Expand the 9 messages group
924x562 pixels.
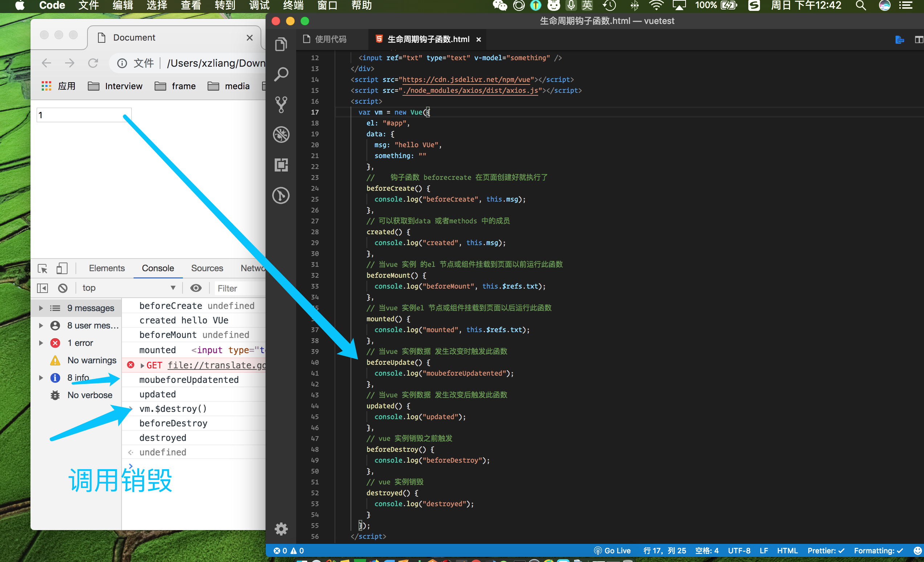click(41, 308)
